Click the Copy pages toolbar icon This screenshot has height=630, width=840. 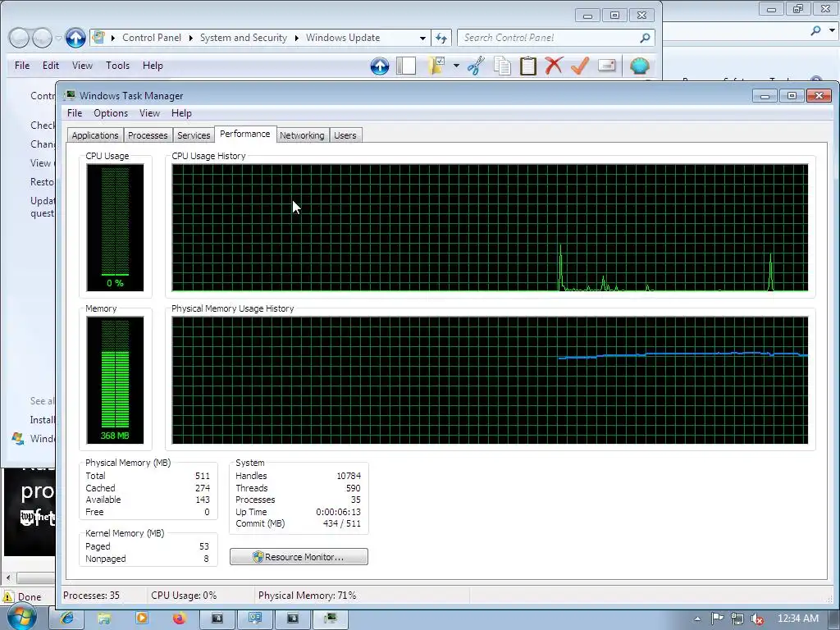(x=503, y=66)
